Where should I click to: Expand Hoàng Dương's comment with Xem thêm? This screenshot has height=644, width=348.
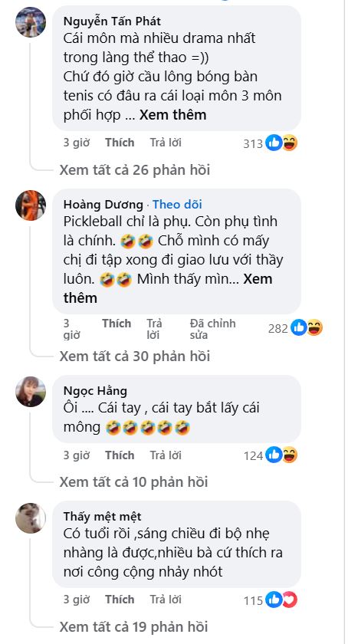[x=168, y=288]
